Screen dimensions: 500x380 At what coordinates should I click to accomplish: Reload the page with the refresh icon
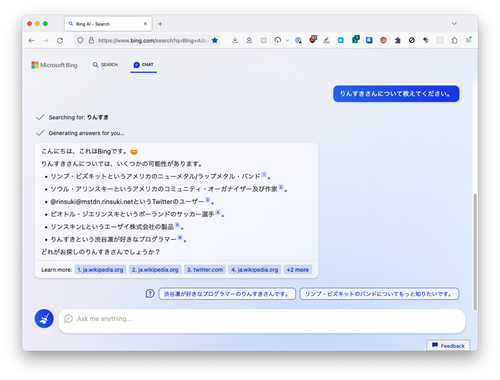[60, 40]
